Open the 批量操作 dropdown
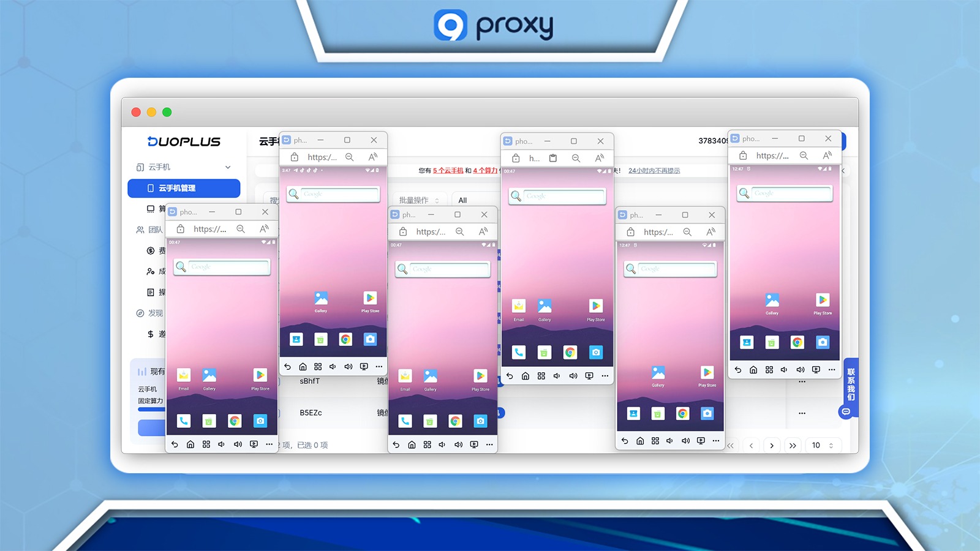This screenshot has width=980, height=551. (x=419, y=200)
